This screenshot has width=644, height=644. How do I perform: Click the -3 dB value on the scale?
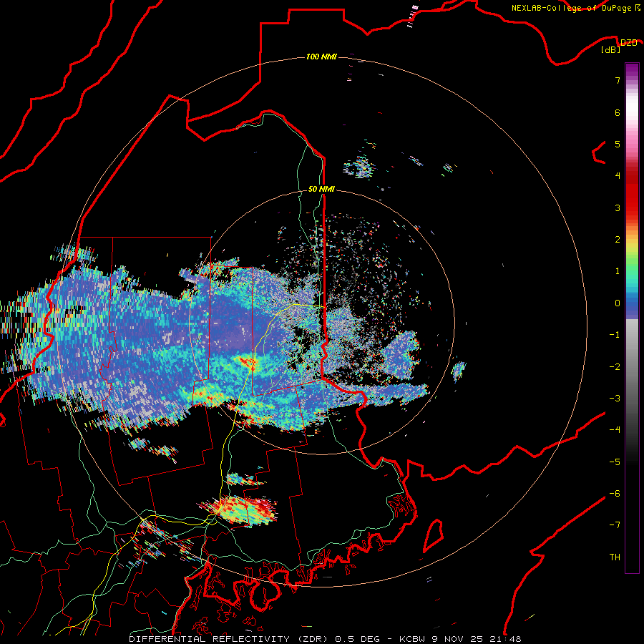pyautogui.click(x=615, y=399)
